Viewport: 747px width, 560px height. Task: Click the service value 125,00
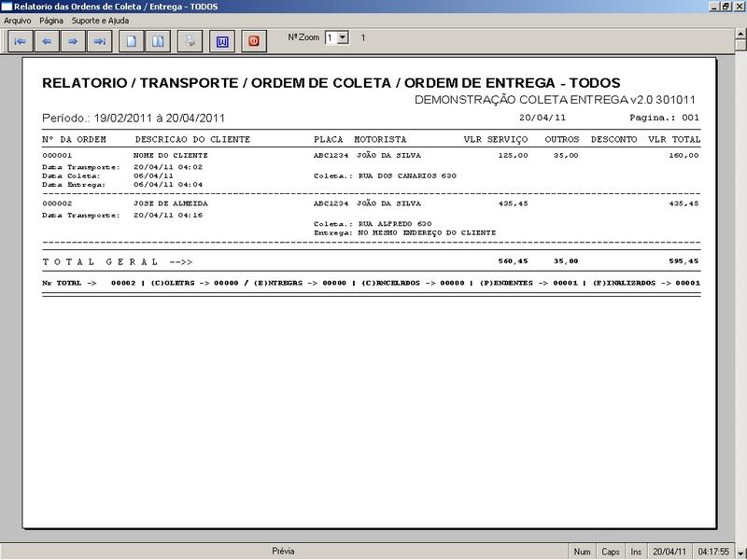(513, 155)
